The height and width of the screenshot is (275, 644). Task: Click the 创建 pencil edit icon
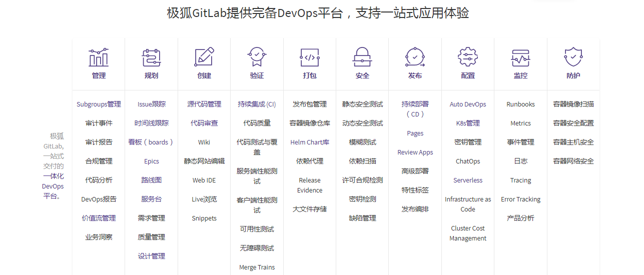[204, 57]
